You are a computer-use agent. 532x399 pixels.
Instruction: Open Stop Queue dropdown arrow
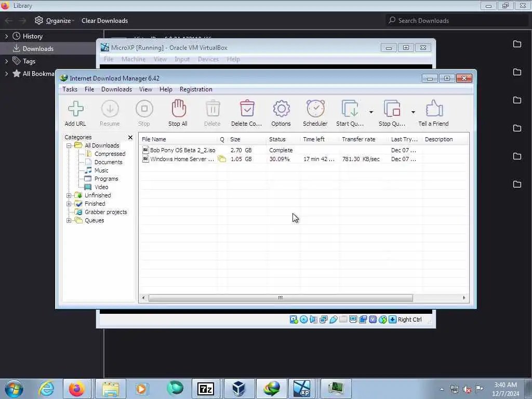point(413,112)
